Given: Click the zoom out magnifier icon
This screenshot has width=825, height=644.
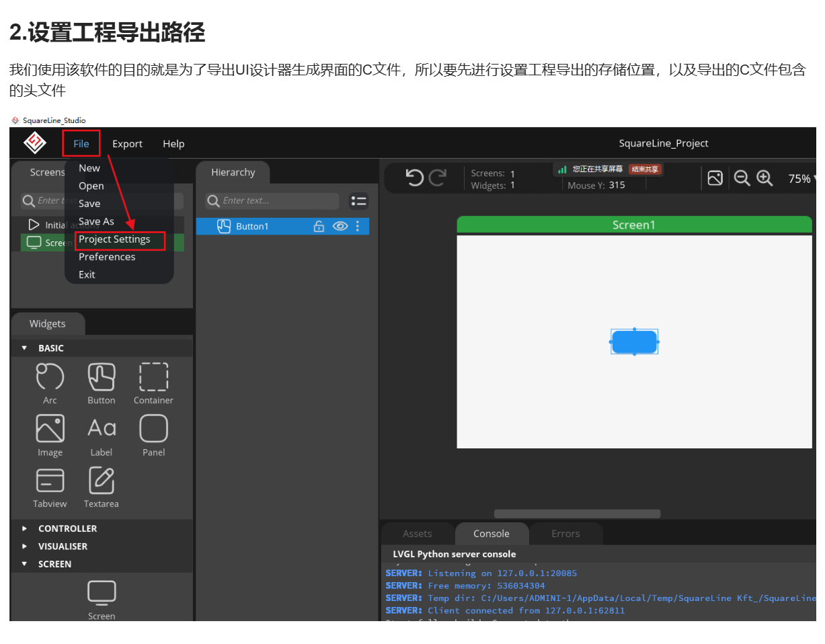Looking at the screenshot, I should coord(742,178).
